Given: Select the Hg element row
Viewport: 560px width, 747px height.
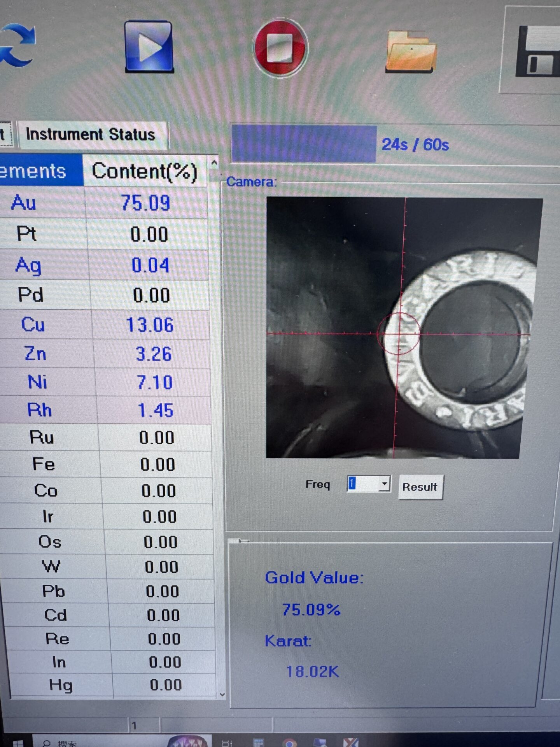Looking at the screenshot, I should coord(113,685).
